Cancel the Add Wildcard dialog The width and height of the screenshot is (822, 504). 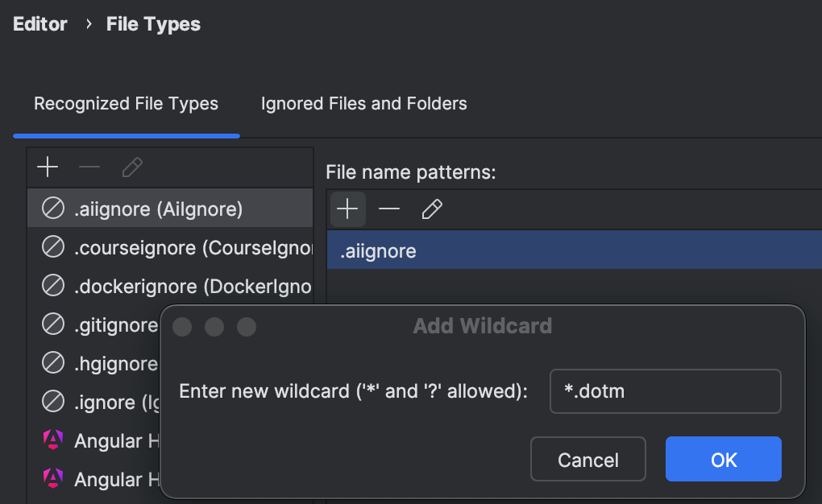click(x=587, y=459)
